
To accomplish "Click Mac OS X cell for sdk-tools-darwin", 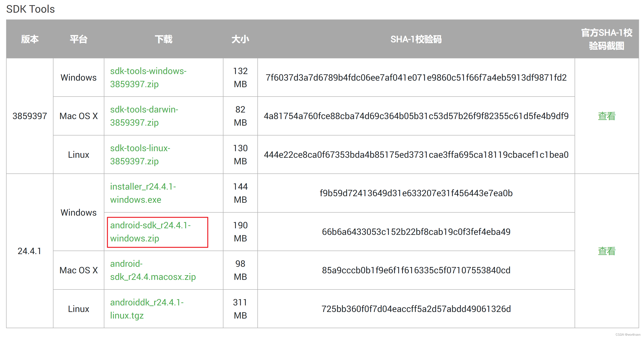I will 79,116.
